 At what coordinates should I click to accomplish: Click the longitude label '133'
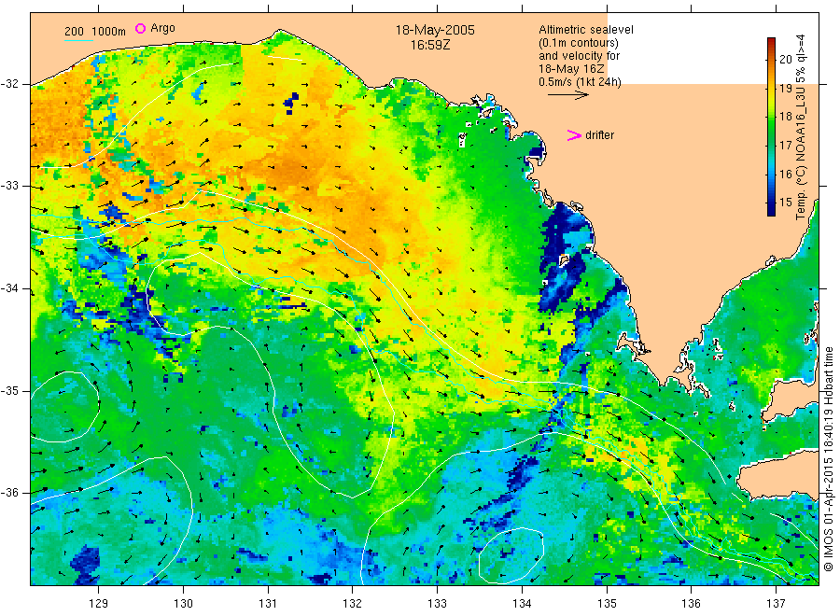click(x=437, y=604)
